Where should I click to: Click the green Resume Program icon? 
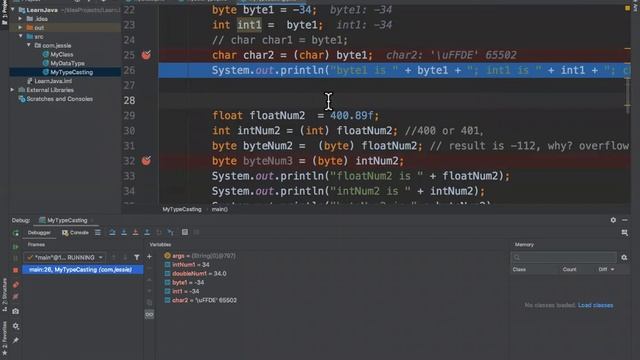16,247
